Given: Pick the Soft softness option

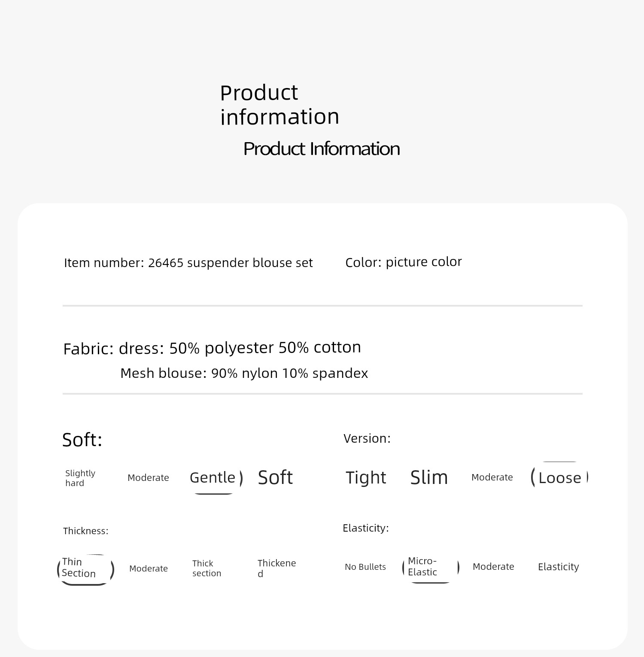Looking at the screenshot, I should pyautogui.click(x=275, y=478).
